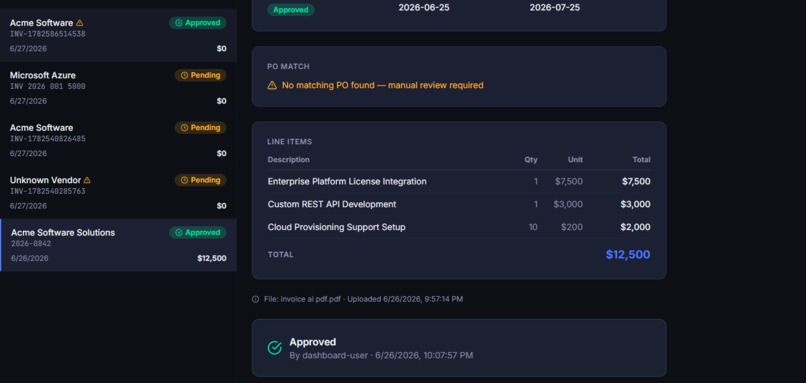Click the By dashboard-user approval line
This screenshot has width=806, height=383.
[x=381, y=355]
